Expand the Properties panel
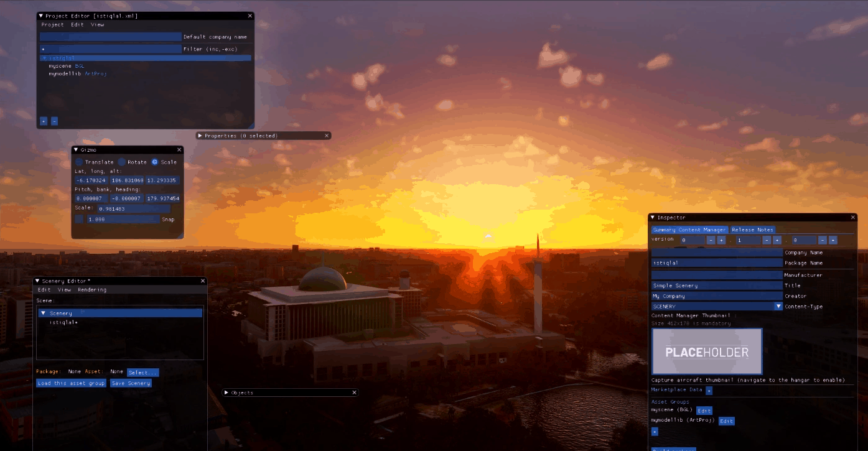The width and height of the screenshot is (868, 451). pos(200,136)
